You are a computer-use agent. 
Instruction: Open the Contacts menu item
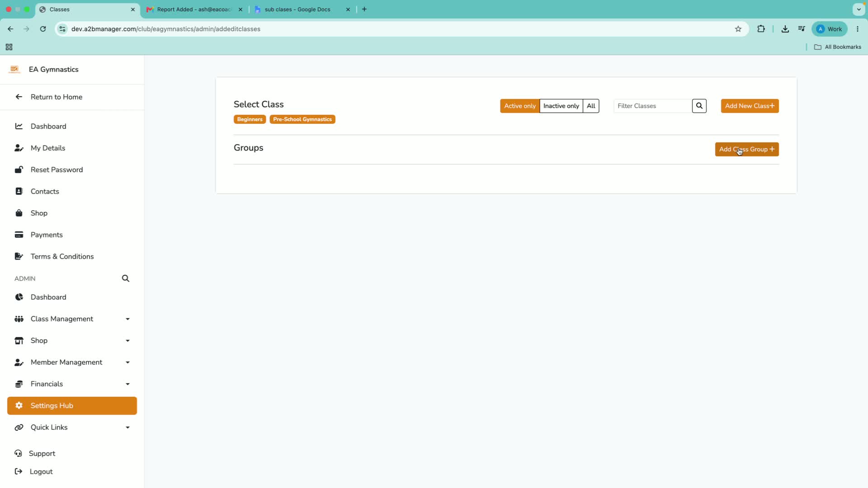[72, 191]
